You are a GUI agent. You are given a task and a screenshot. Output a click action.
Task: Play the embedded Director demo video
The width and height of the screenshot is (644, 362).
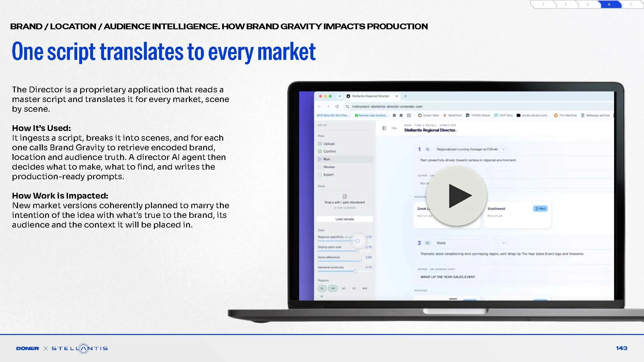[x=456, y=196]
